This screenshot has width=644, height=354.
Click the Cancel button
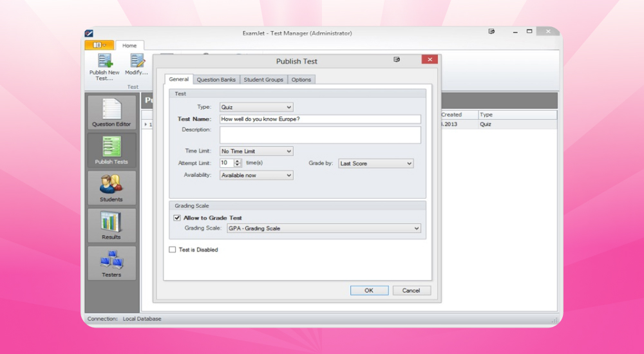411,290
